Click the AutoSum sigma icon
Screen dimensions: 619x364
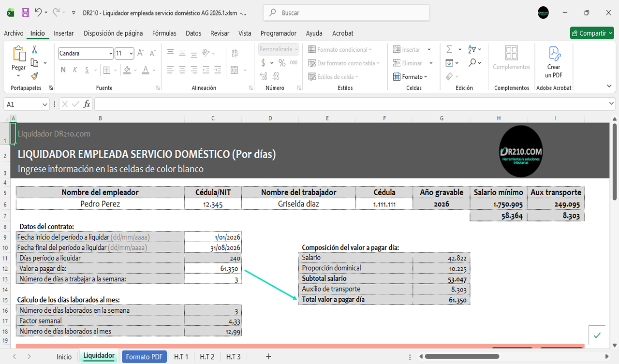click(x=449, y=49)
